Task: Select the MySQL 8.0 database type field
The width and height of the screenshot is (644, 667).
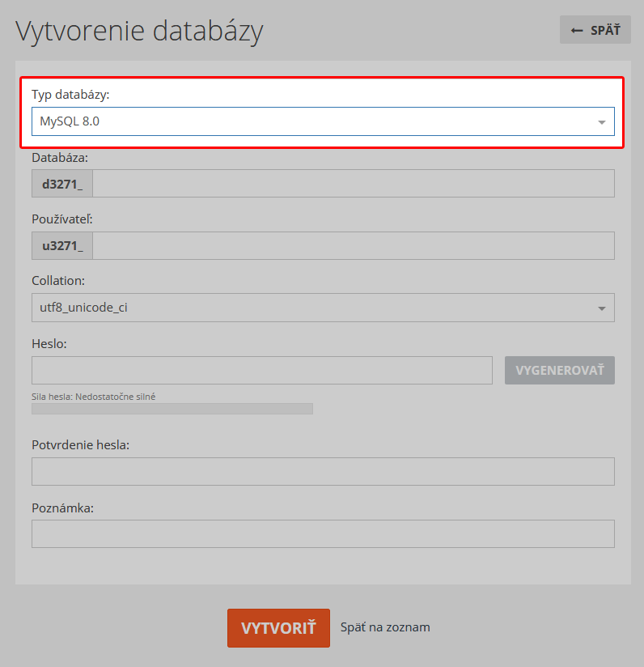Action: pos(323,121)
